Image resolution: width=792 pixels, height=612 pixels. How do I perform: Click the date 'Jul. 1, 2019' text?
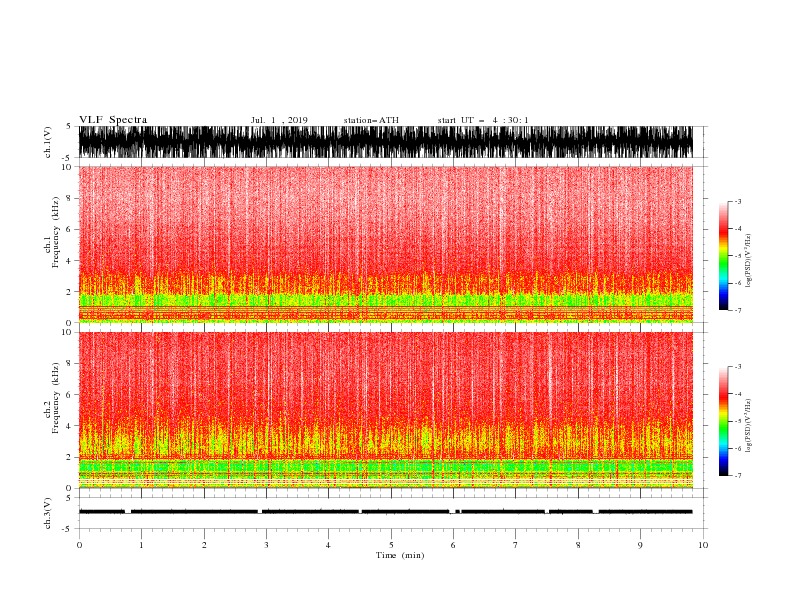pos(279,120)
